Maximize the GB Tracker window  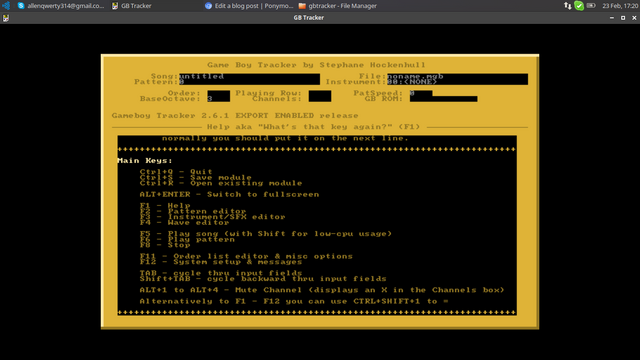point(623,18)
